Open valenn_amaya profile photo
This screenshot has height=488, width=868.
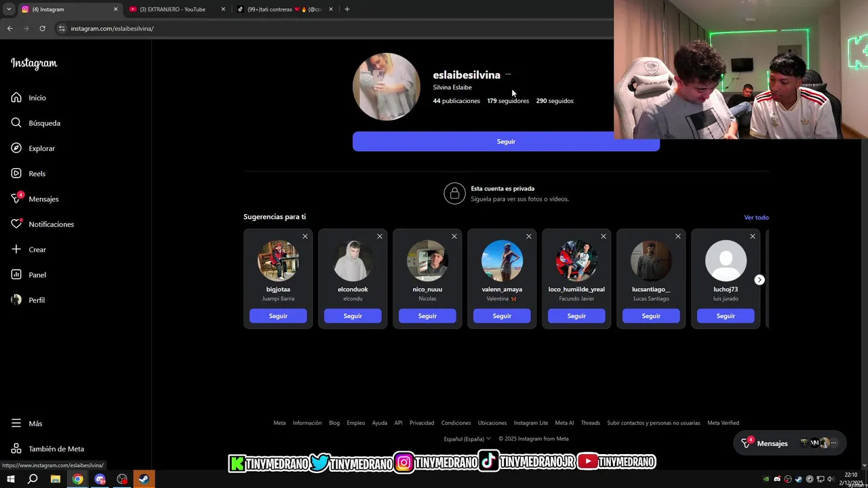502,261
